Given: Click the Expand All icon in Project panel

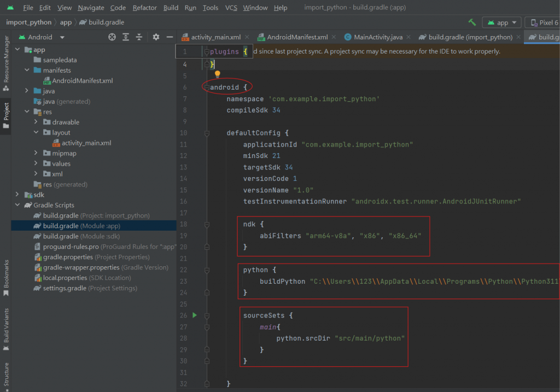Looking at the screenshot, I should click(126, 37).
